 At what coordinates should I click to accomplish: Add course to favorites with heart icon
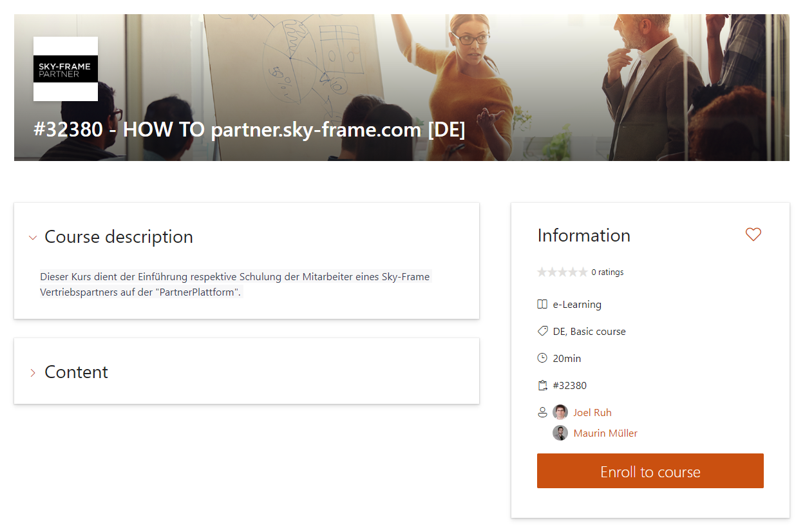coord(753,234)
